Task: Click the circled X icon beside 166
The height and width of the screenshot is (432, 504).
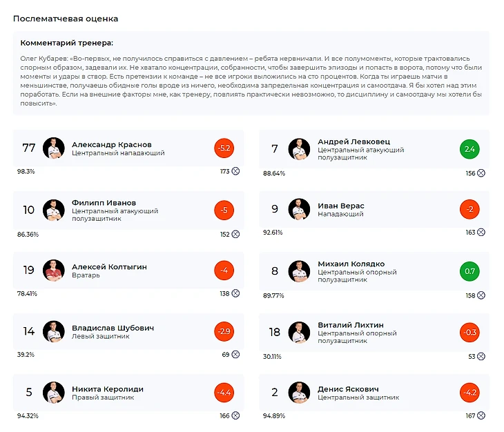Action: click(235, 415)
